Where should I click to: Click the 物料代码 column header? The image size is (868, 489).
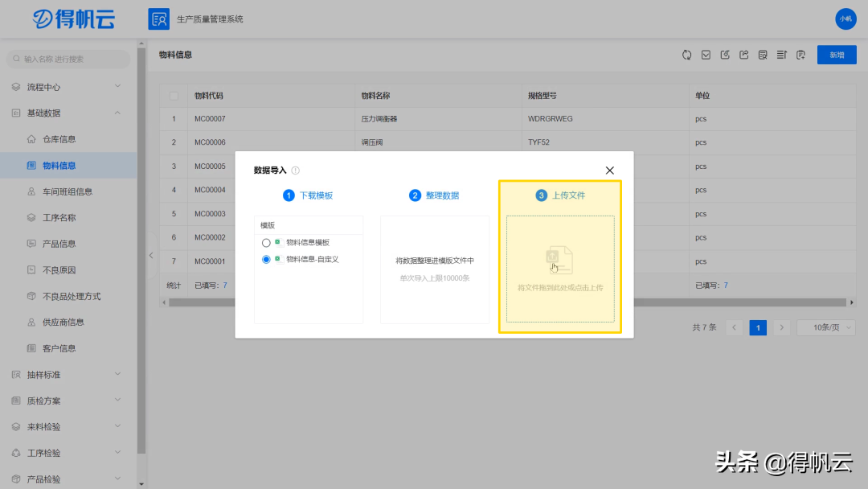pyautogui.click(x=209, y=96)
